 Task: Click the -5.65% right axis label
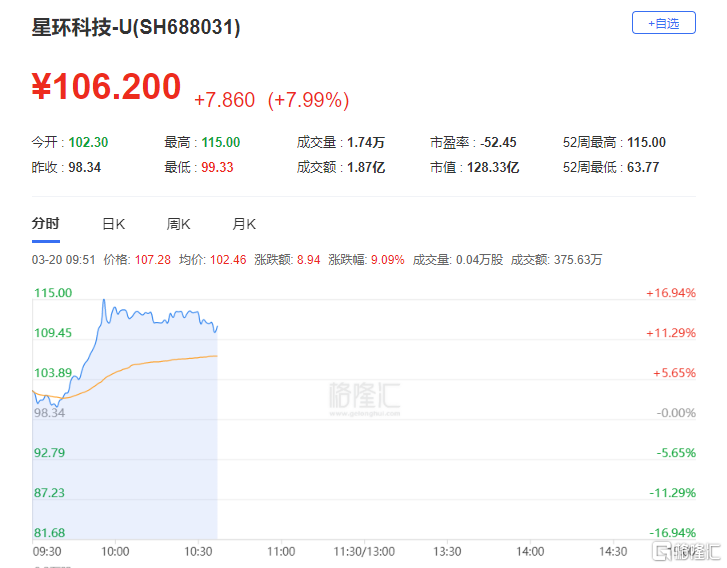(x=676, y=453)
